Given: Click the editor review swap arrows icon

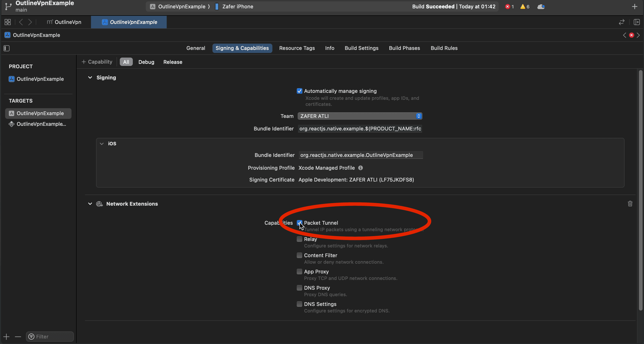Looking at the screenshot, I should (x=622, y=22).
